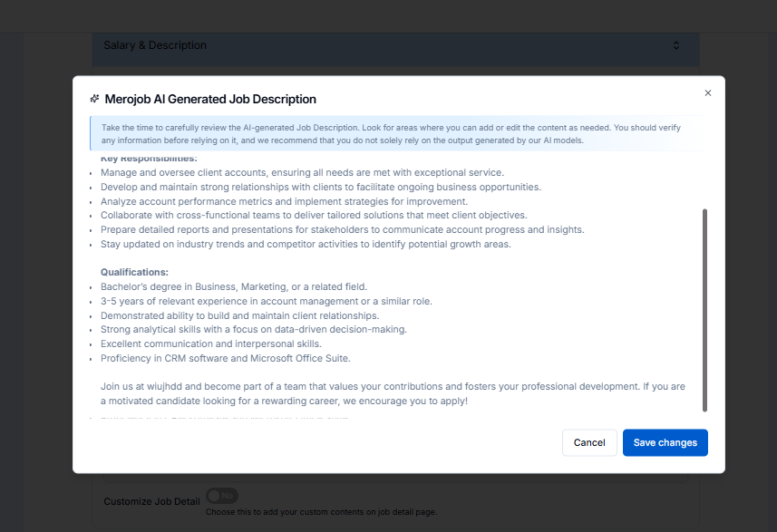Screen dimensions: 777x532
Task: Click the sparkle AI icon beside the title
Action: point(94,99)
